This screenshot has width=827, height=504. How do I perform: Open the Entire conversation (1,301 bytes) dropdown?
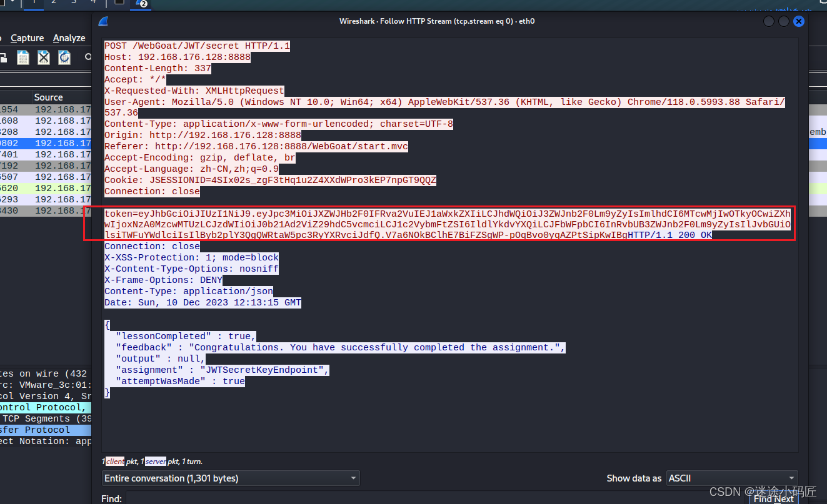(231, 478)
